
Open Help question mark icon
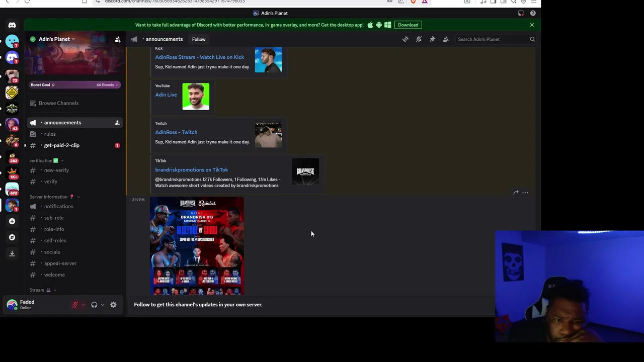[x=533, y=13]
